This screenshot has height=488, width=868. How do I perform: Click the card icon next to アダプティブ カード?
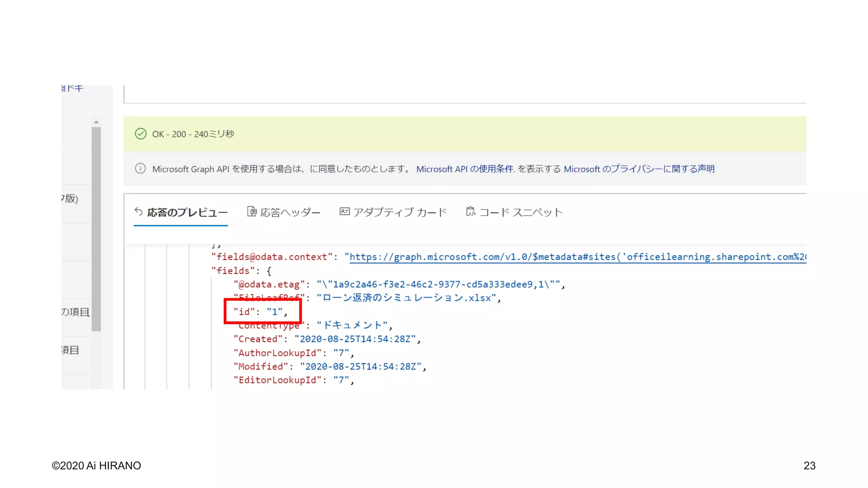coord(345,211)
